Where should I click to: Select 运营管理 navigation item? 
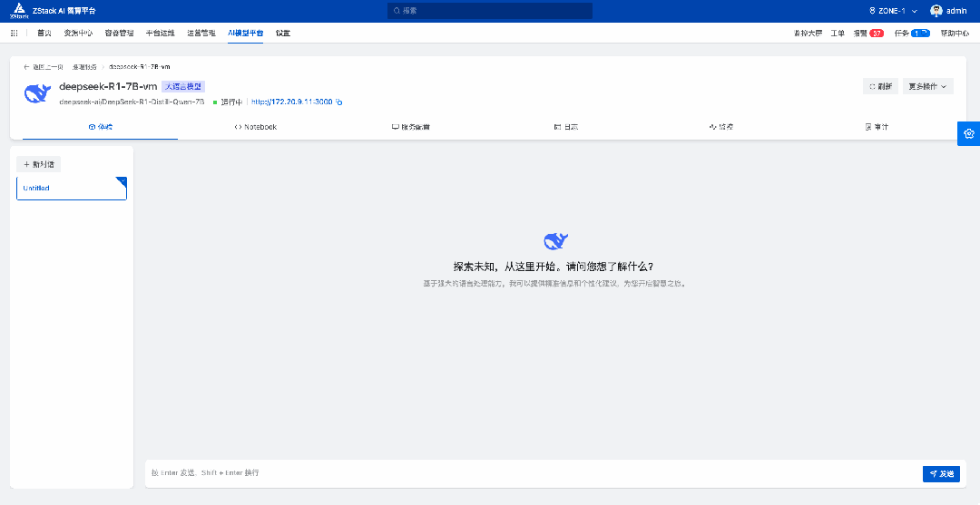(201, 33)
